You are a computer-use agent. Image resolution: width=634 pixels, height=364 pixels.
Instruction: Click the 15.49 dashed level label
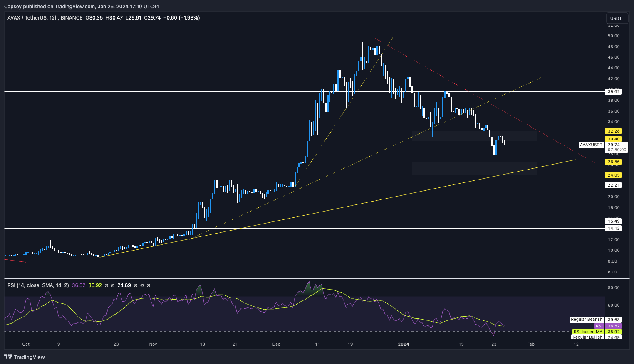pyautogui.click(x=614, y=221)
